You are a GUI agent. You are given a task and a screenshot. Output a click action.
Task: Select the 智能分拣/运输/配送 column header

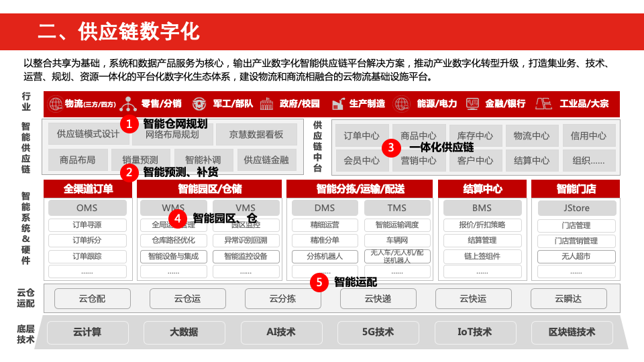pyautogui.click(x=360, y=189)
